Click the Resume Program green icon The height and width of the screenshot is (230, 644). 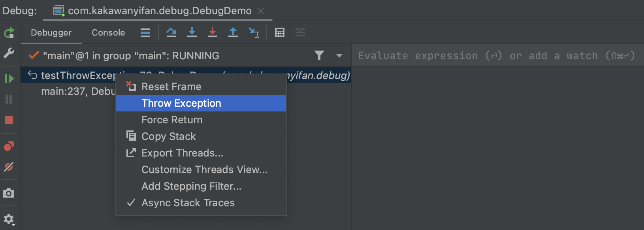(x=9, y=79)
